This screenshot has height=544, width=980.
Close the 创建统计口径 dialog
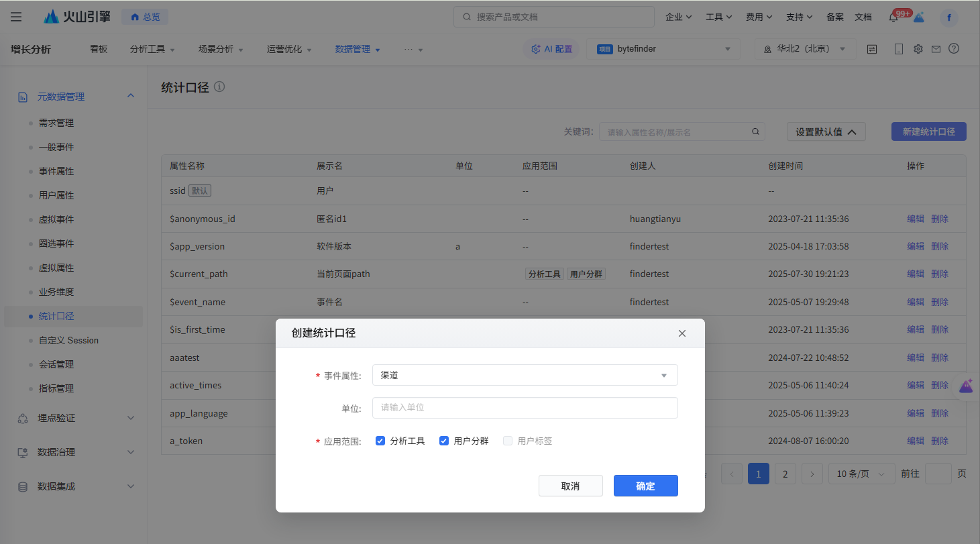pyautogui.click(x=682, y=333)
